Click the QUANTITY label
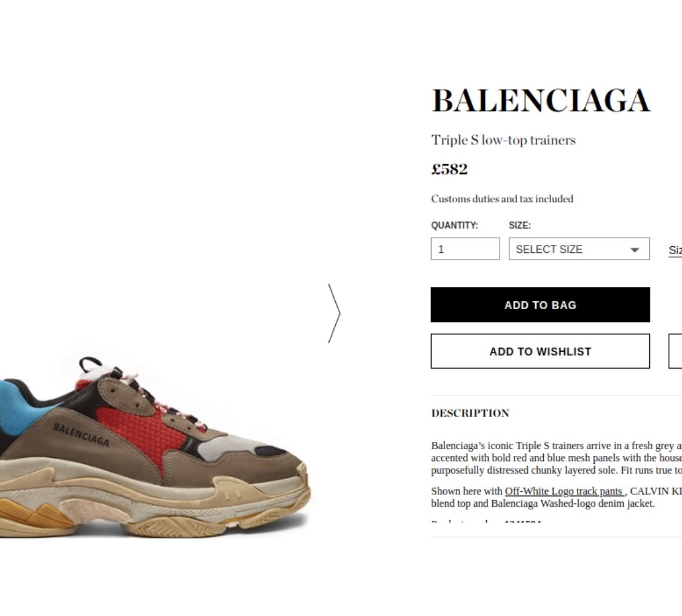Image resolution: width=682 pixels, height=616 pixels. [454, 226]
